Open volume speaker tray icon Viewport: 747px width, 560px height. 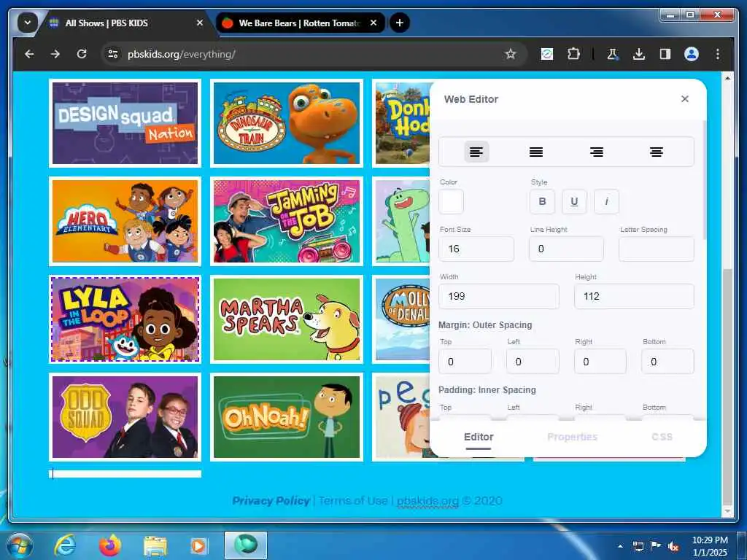point(673,546)
